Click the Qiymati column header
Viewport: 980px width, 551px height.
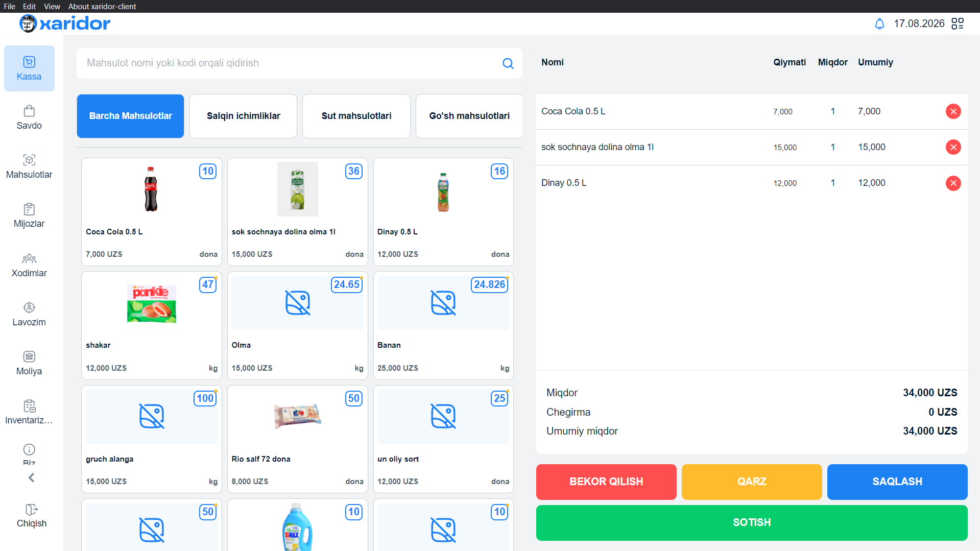789,62
